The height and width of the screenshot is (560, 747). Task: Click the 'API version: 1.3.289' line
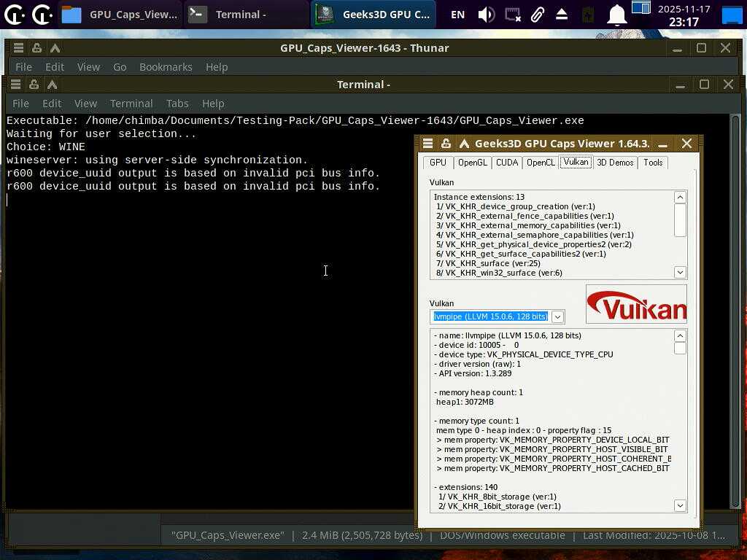[473, 373]
